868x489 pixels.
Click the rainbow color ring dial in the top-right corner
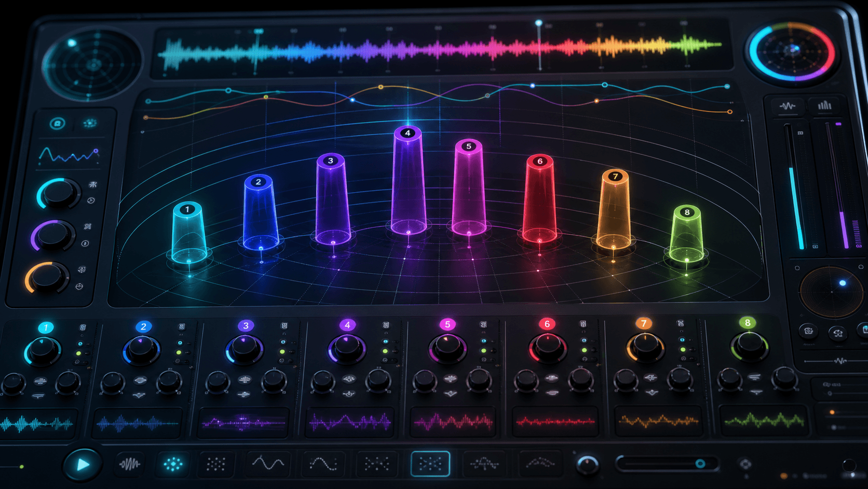(792, 51)
